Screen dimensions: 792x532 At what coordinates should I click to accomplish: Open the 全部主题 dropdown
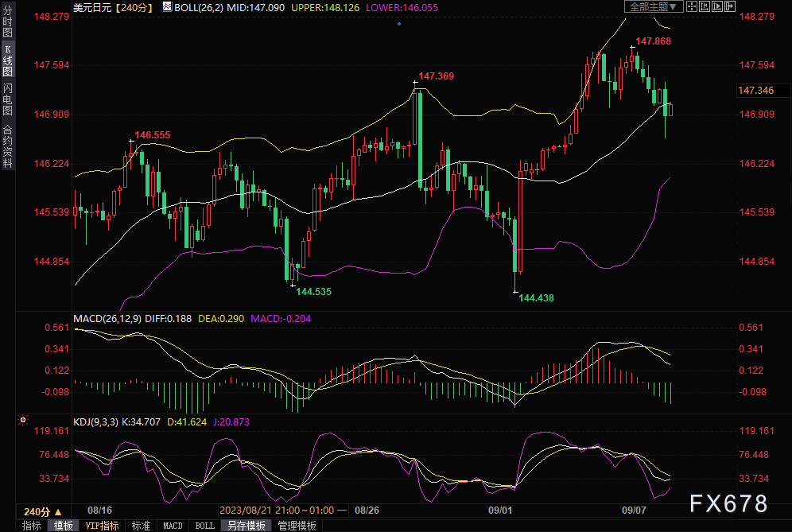654,6
